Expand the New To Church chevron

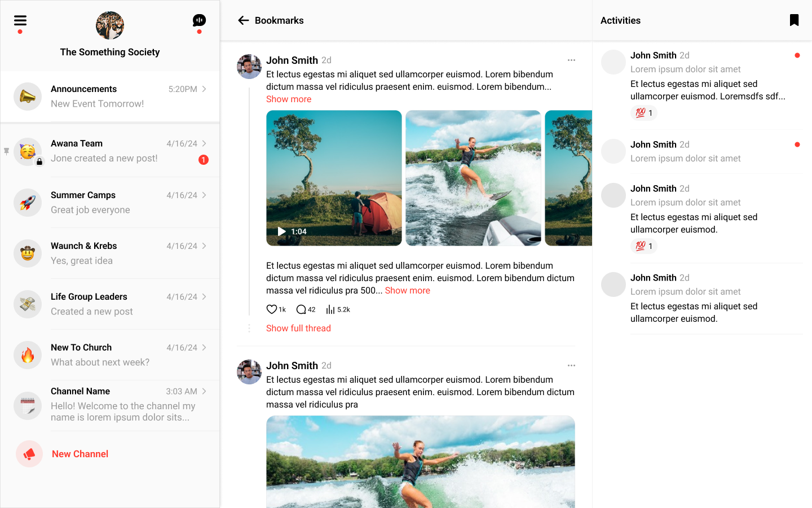(x=204, y=348)
